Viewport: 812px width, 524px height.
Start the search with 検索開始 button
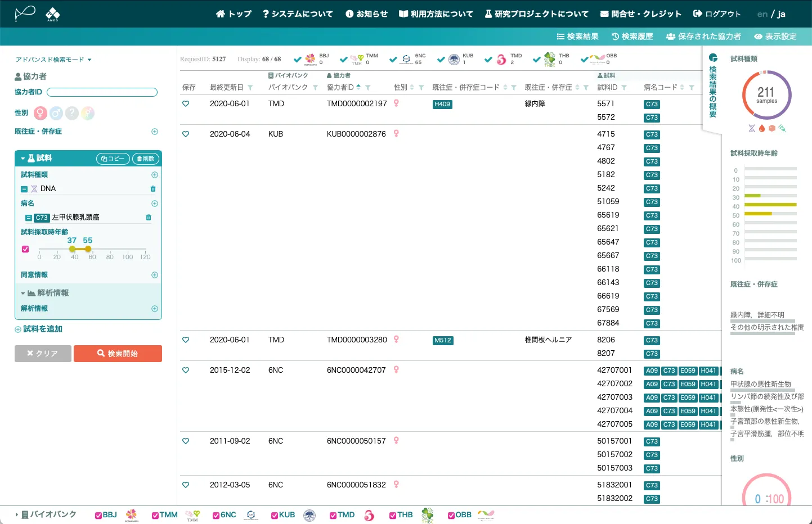(118, 354)
